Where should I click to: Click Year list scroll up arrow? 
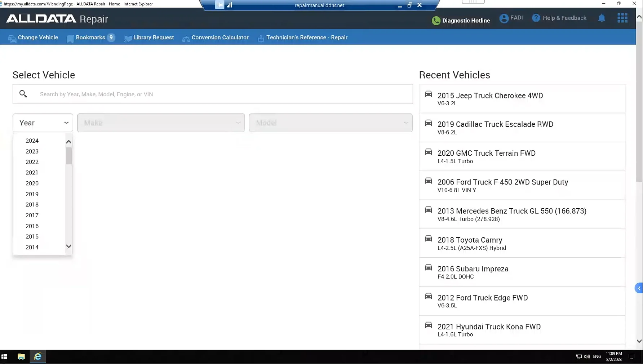pos(69,142)
